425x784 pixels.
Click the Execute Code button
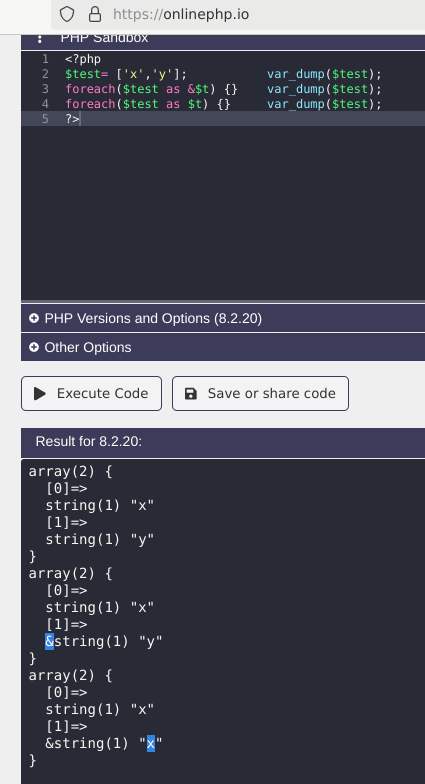(92, 394)
